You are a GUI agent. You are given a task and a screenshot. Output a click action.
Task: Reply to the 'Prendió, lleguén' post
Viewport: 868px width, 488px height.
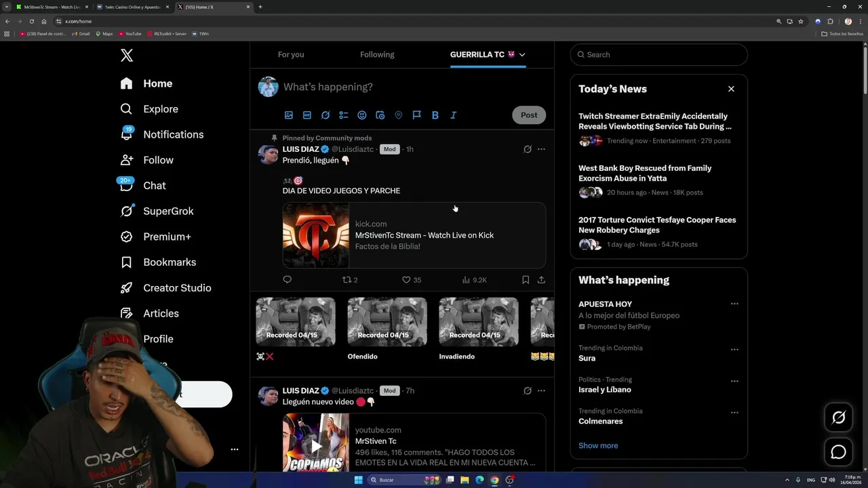[288, 279]
